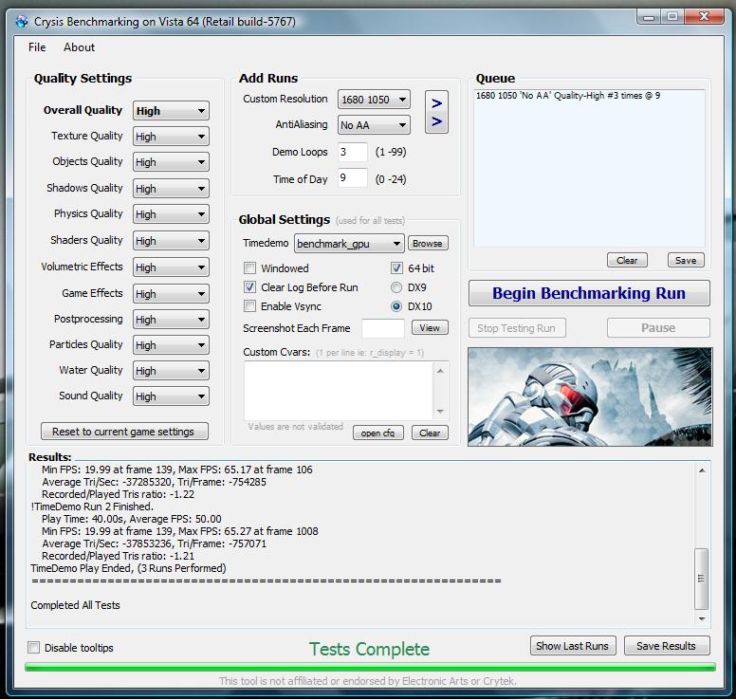Click the Results scrollbar down arrow
Image resolution: width=736 pixels, height=700 pixels.
pos(702,619)
